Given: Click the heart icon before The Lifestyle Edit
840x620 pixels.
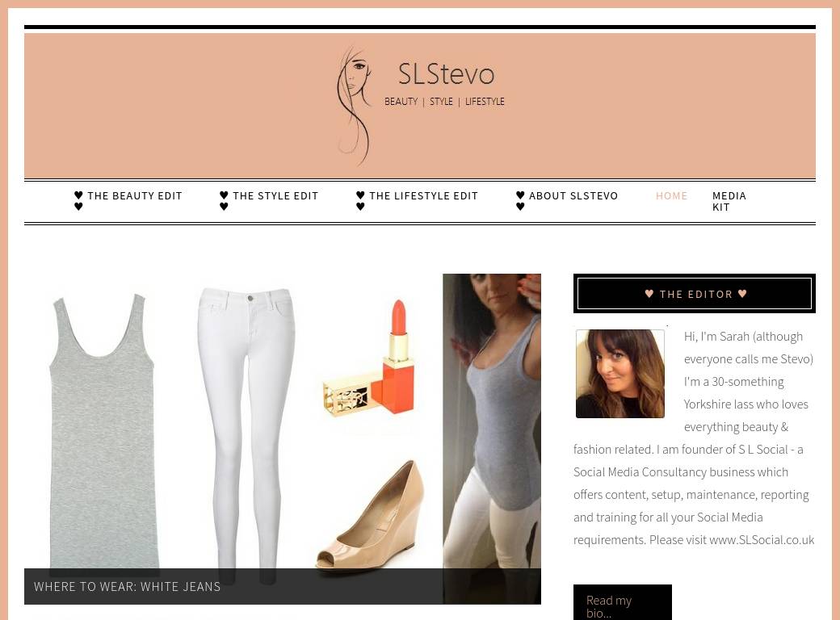Looking at the screenshot, I should point(360,195).
